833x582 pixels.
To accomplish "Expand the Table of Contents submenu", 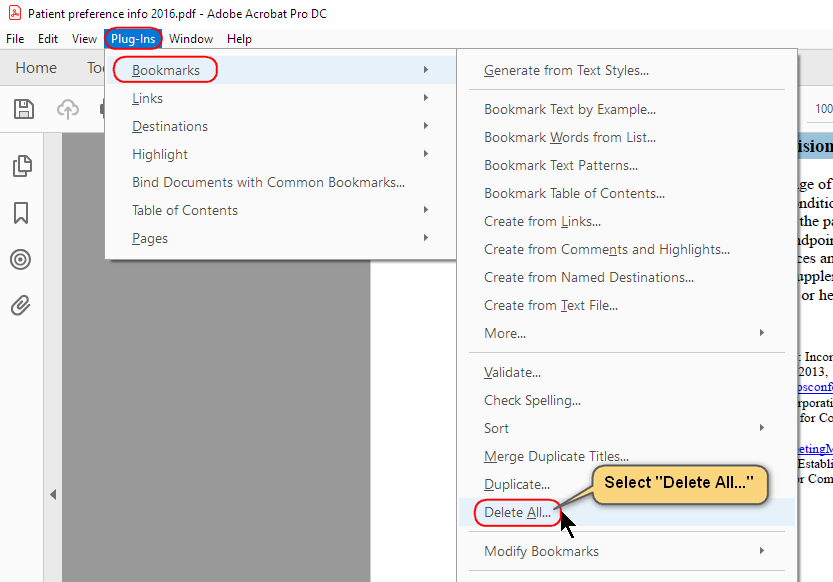I will pos(186,210).
